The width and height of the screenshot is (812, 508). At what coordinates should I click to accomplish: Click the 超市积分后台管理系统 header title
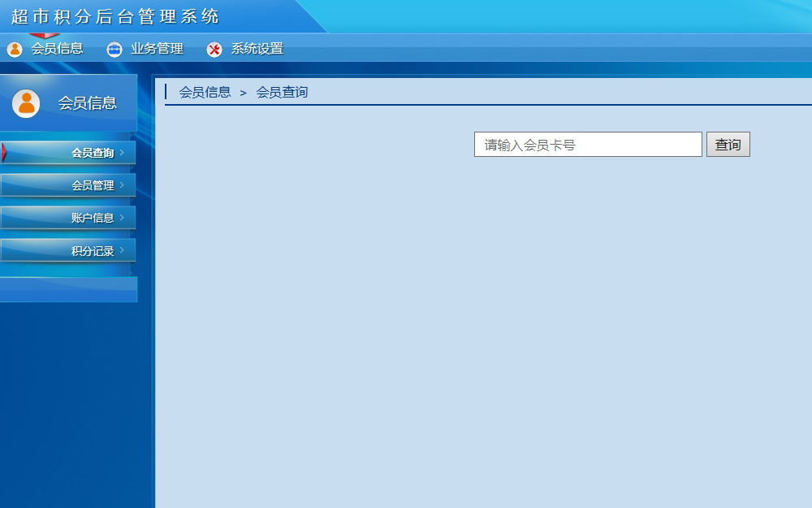click(115, 16)
